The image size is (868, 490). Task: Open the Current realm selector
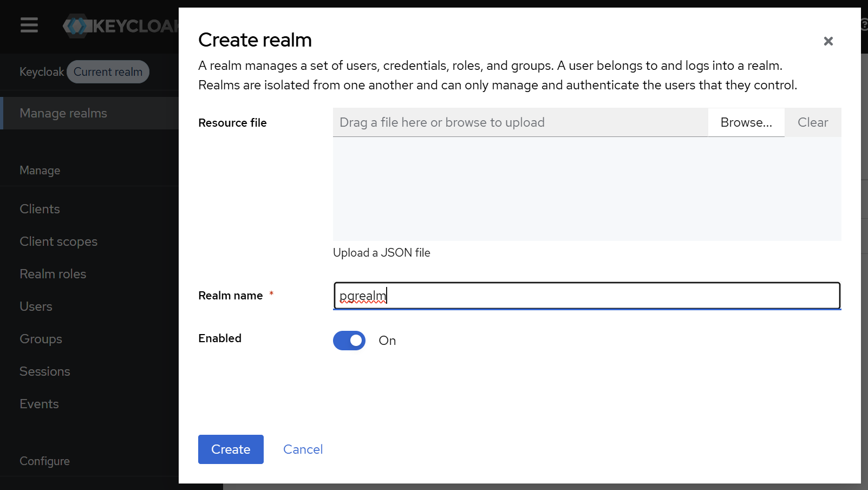(x=108, y=71)
